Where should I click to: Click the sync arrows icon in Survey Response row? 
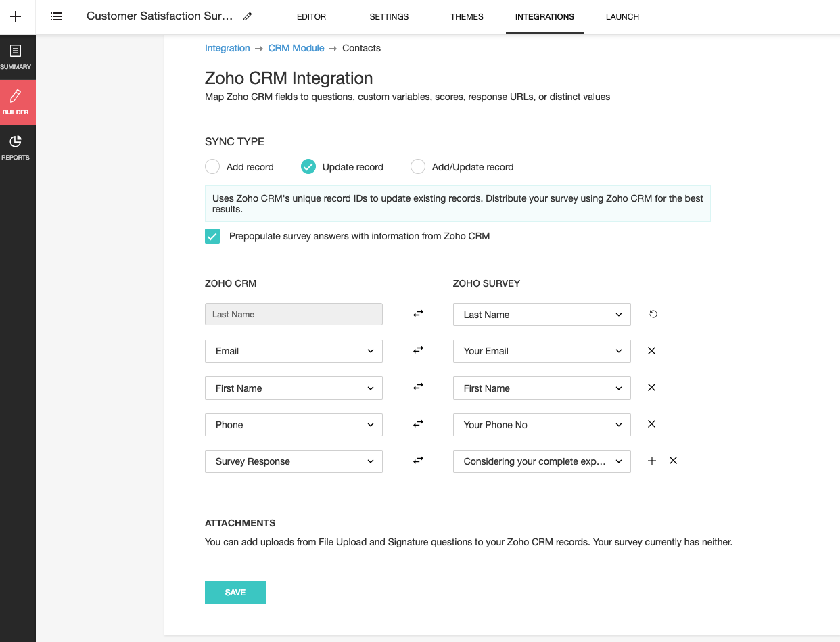pyautogui.click(x=419, y=461)
